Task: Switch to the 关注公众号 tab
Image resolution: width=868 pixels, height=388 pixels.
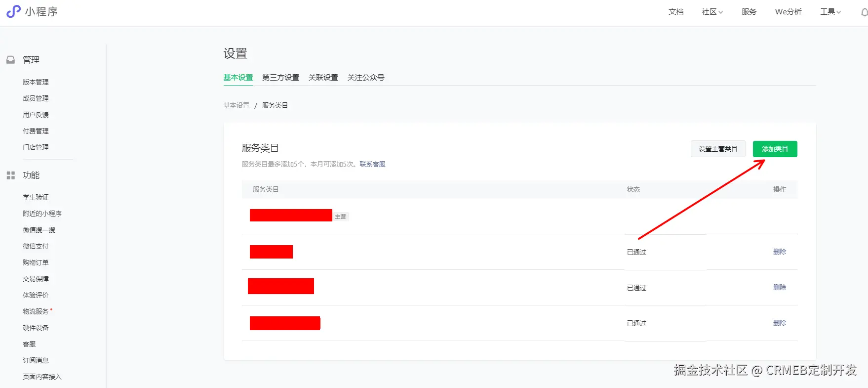Action: (x=366, y=78)
